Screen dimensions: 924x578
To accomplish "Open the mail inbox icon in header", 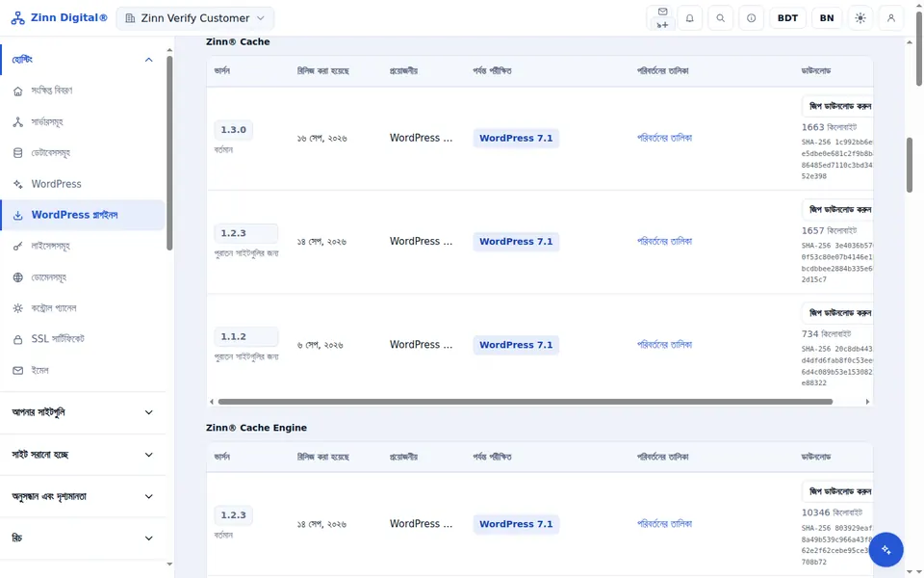I will pos(662,18).
